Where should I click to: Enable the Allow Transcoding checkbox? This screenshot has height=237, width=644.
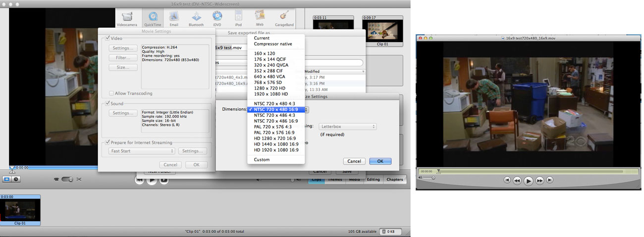pos(111,93)
